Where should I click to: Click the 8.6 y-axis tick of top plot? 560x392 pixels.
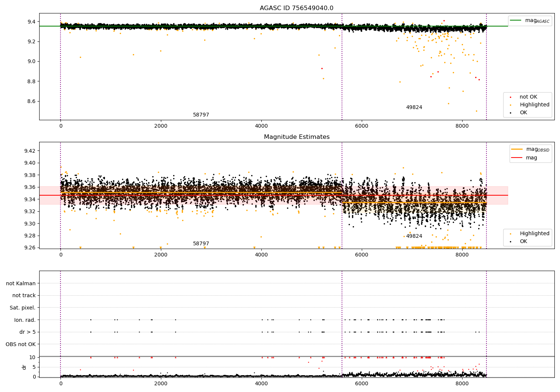tap(31, 101)
